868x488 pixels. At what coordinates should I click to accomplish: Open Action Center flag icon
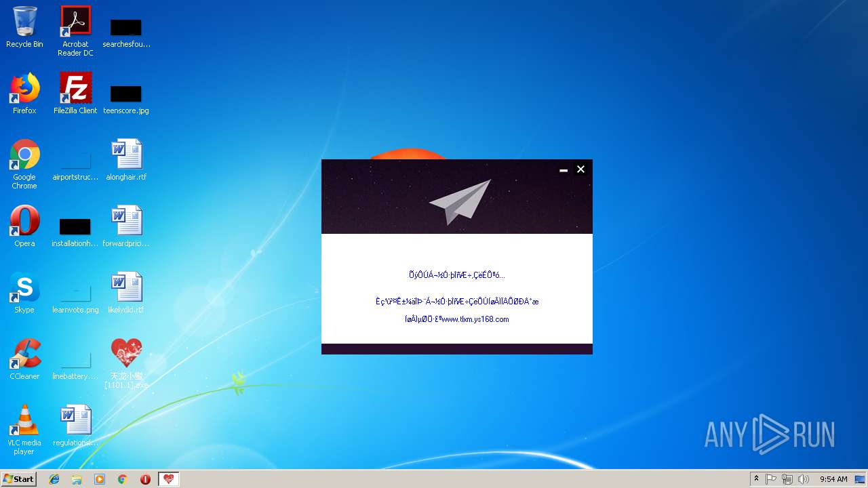click(771, 479)
